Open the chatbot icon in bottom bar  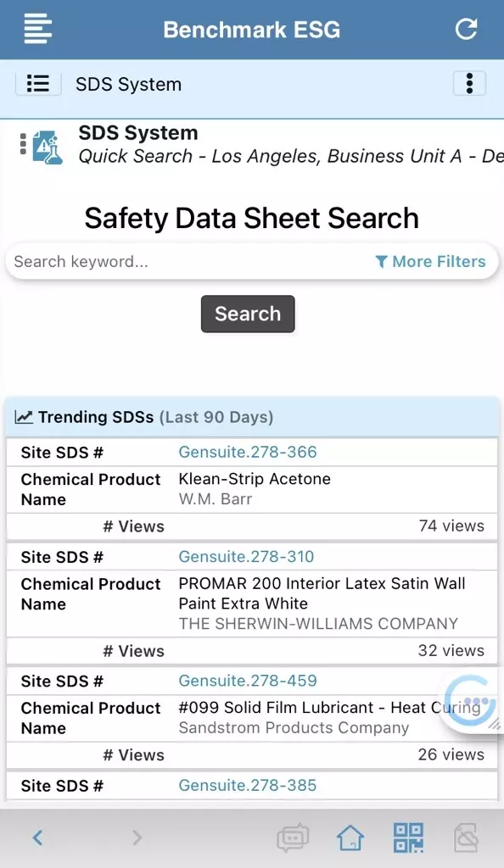coord(293,837)
